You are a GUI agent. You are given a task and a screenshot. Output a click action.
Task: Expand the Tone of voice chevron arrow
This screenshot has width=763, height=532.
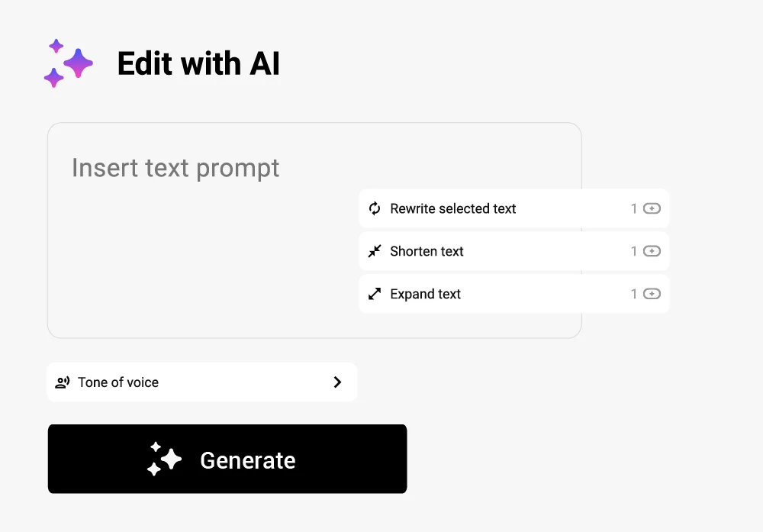[338, 382]
